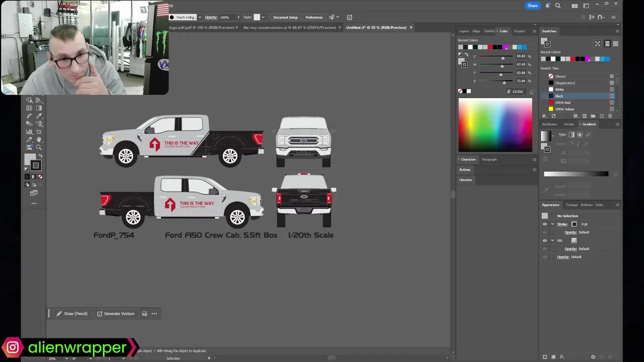Select the Shape Builder tool

29,100
